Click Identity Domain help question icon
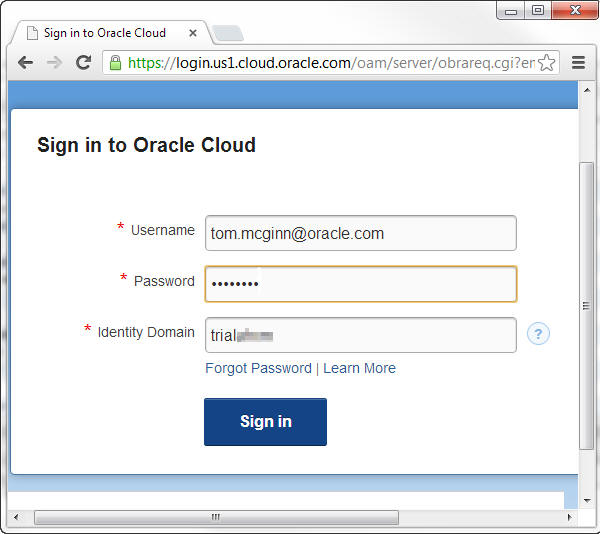The width and height of the screenshot is (600, 534). (x=538, y=334)
